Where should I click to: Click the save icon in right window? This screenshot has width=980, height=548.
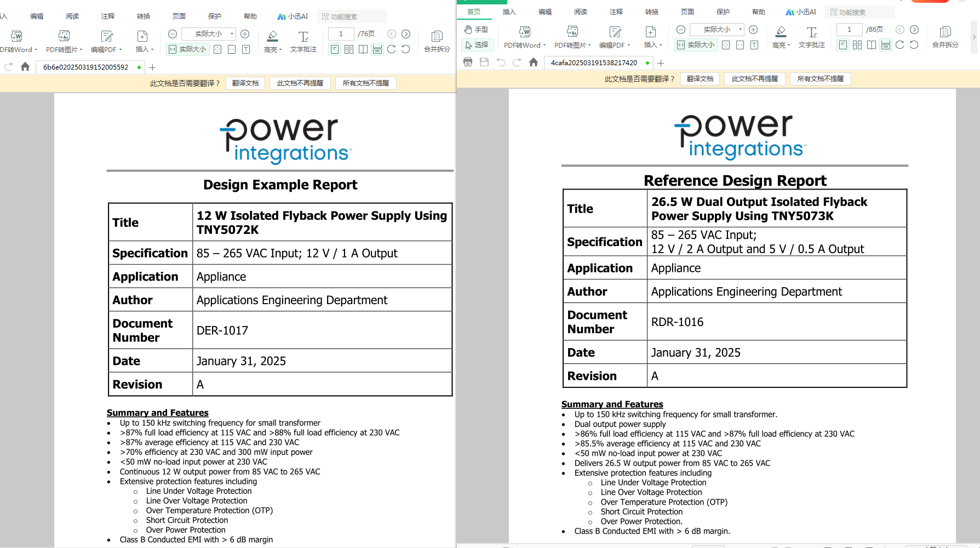click(484, 62)
